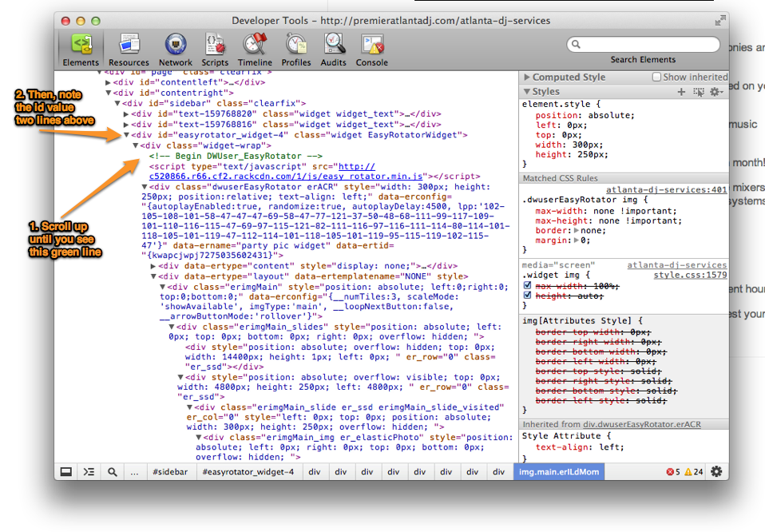The image size is (765, 532).
Task: Click the settings gear in the bottom status bar
Action: pyautogui.click(x=716, y=472)
